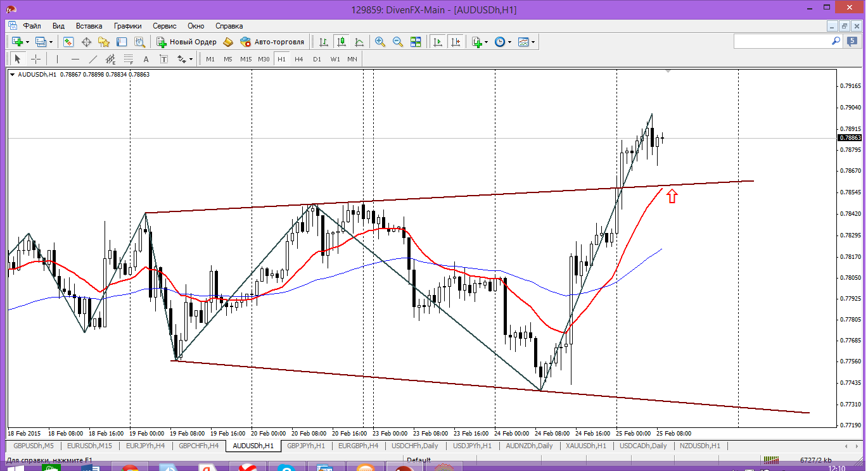Toggle the Terminal panel icon
Screen dimensions: 868x471
click(122, 42)
